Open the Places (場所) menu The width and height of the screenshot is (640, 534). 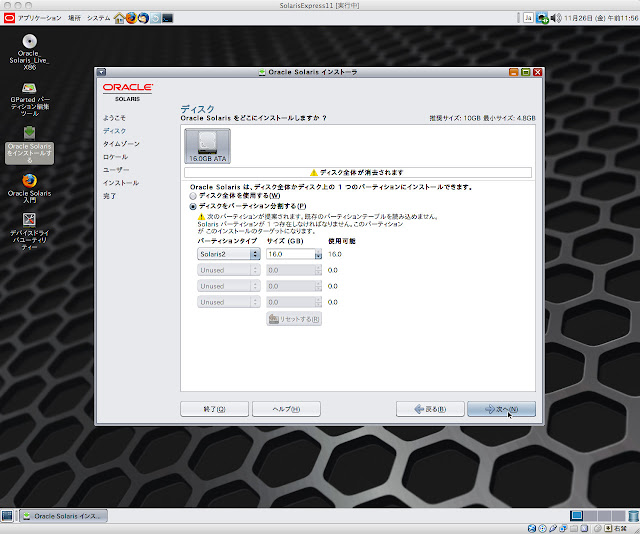pos(74,18)
